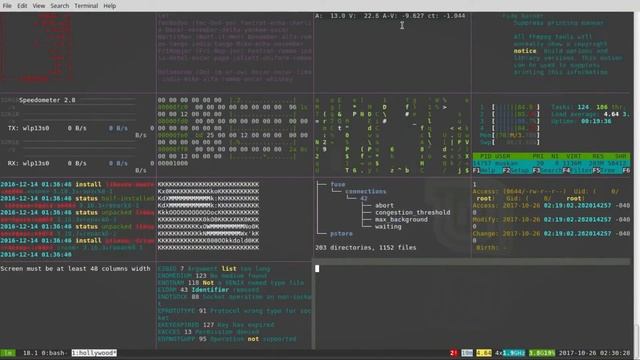The image size is (640, 360).
Task: Click the 'Tasks: 124' htop line
Action: point(590,107)
